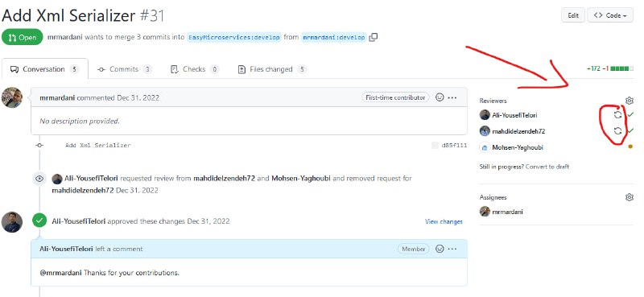644x297 pixels.
Task: Click the Convert to draft link
Action: click(547, 167)
